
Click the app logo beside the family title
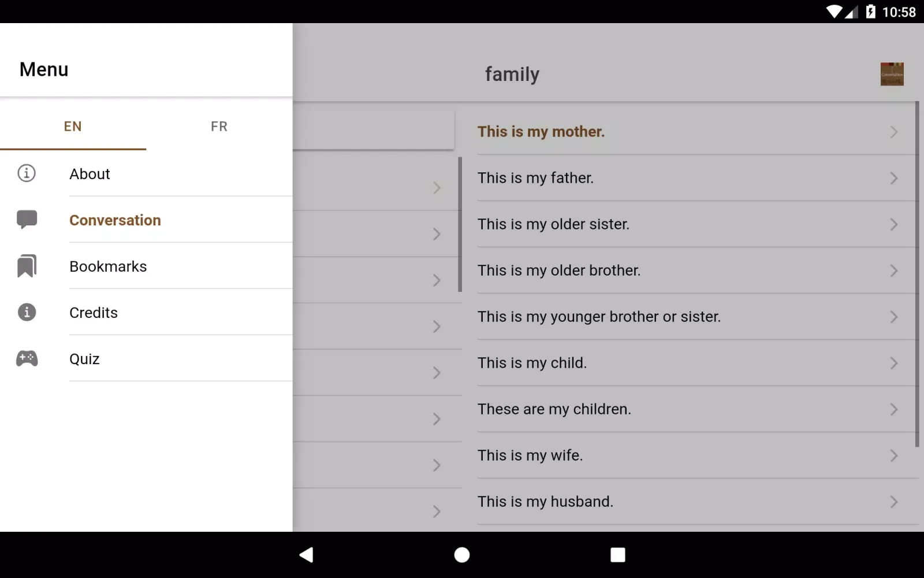[x=891, y=74]
